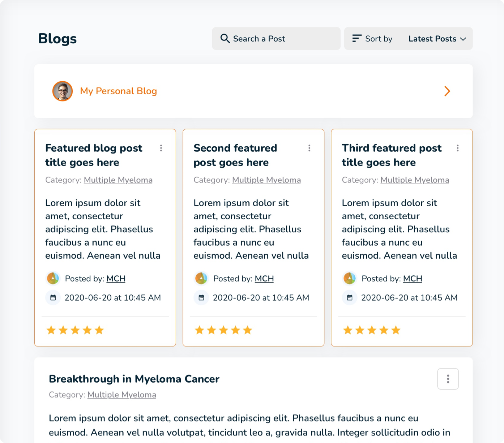Click the MCH logo icon on the third card

pyautogui.click(x=350, y=278)
